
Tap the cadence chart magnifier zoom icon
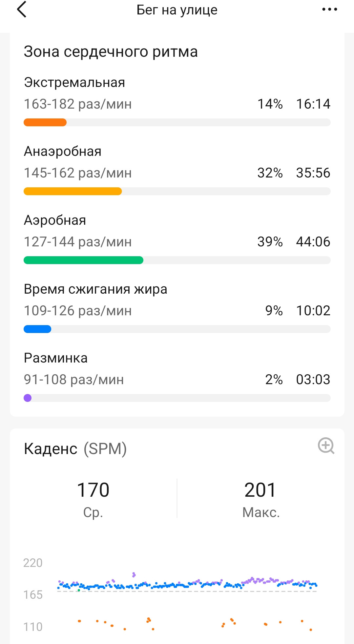tap(326, 446)
